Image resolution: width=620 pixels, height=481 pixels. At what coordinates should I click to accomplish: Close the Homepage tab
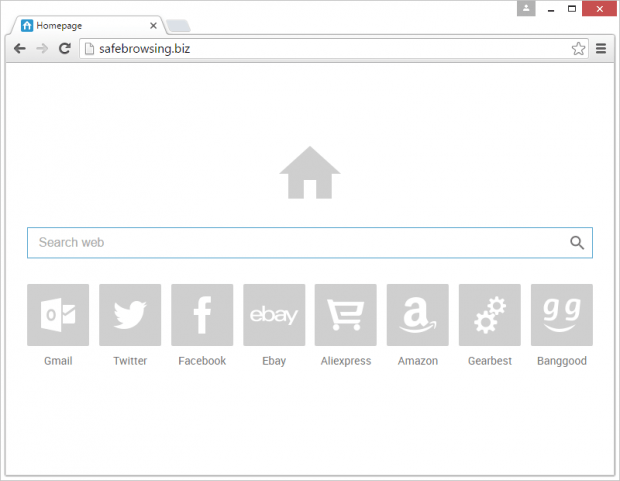coord(153,26)
